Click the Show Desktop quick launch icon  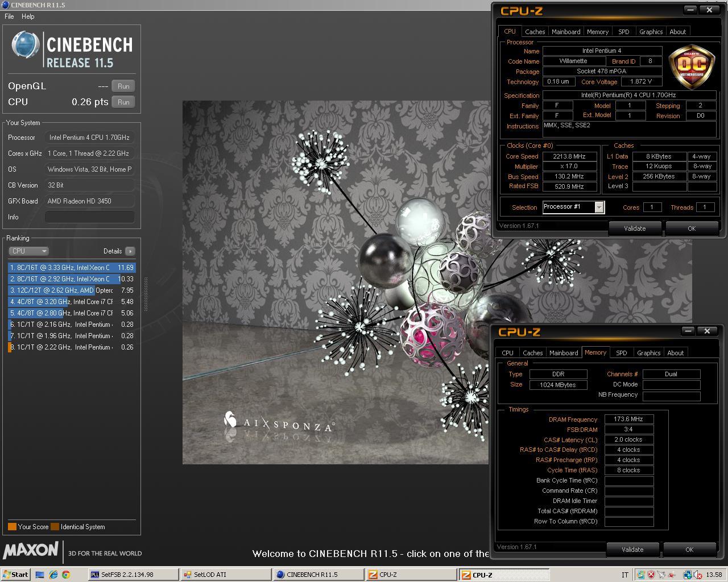[40, 575]
